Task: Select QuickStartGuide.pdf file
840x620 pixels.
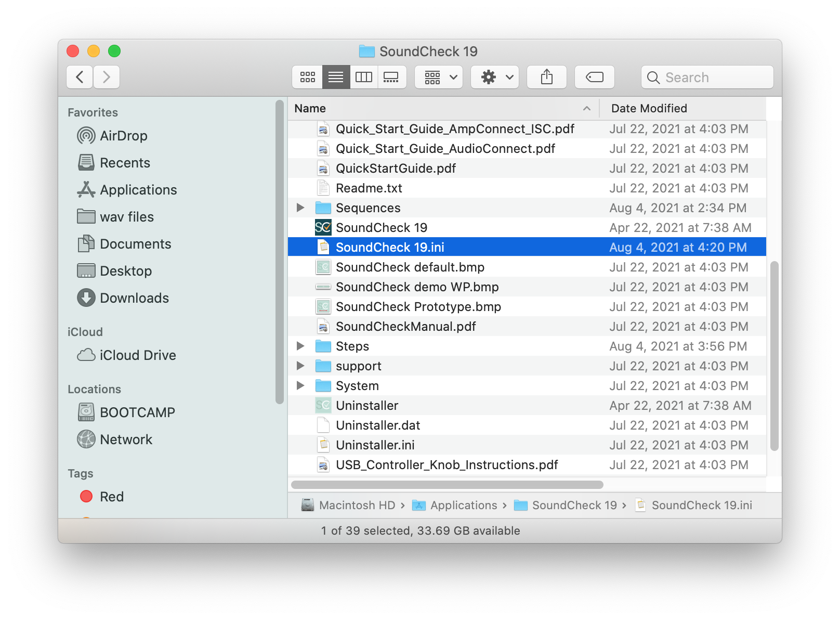Action: coord(527,168)
